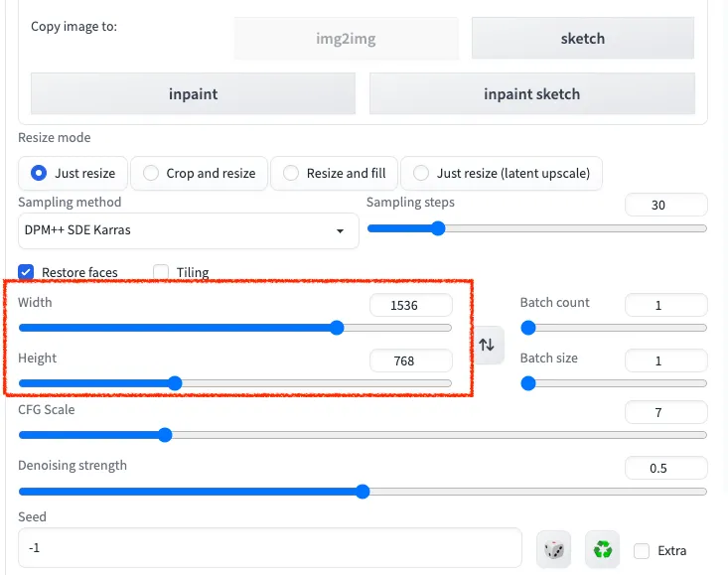
Task: Click the Sampling steps slider handle
Action: tap(438, 228)
